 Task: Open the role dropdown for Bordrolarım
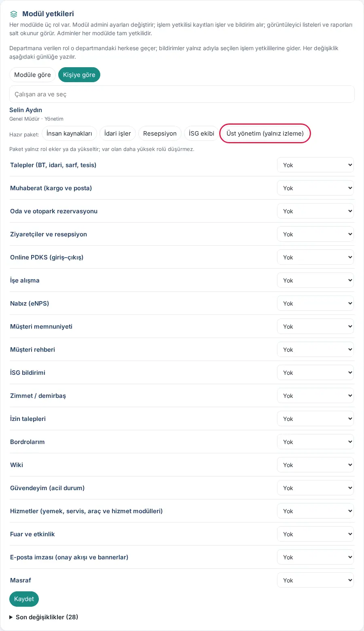coord(315,442)
